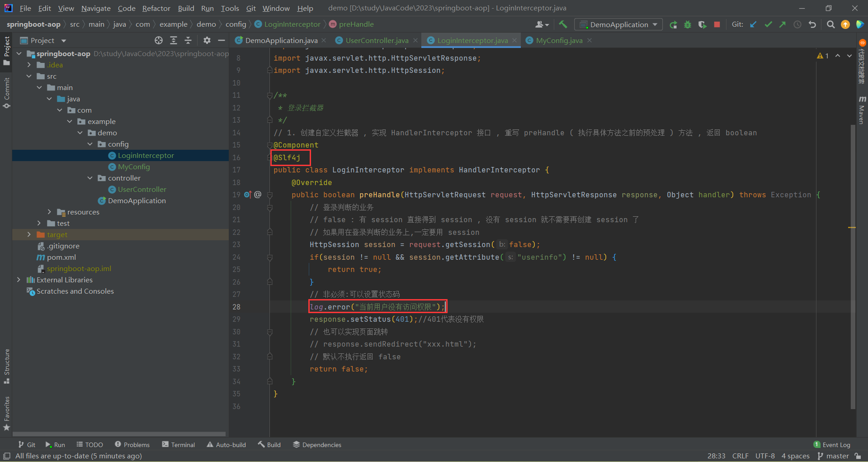Jump to previous highlighted error arrow
The height and width of the screenshot is (462, 868).
[838, 56]
